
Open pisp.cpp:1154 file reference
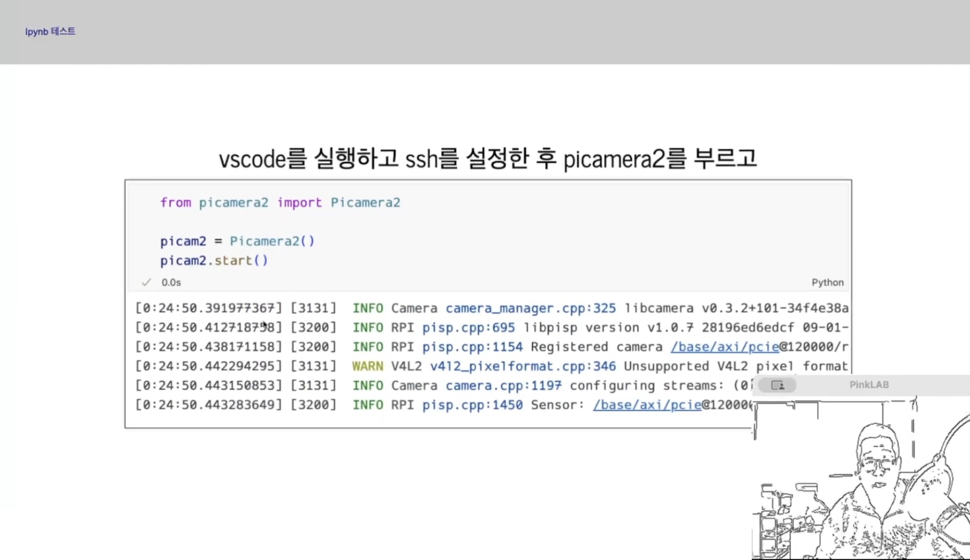point(472,347)
